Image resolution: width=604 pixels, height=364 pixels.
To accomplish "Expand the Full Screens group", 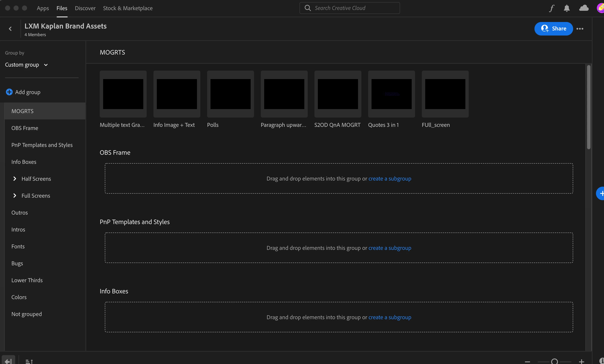I will (15, 196).
